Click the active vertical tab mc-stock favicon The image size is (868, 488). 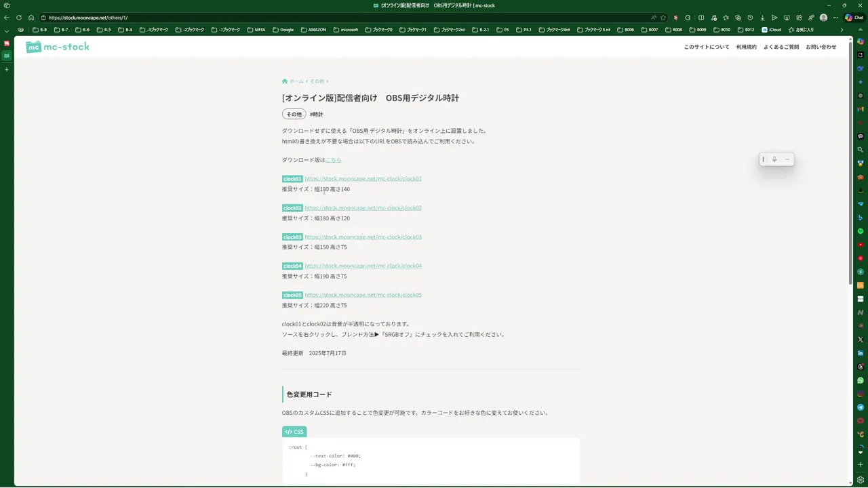pyautogui.click(x=7, y=56)
